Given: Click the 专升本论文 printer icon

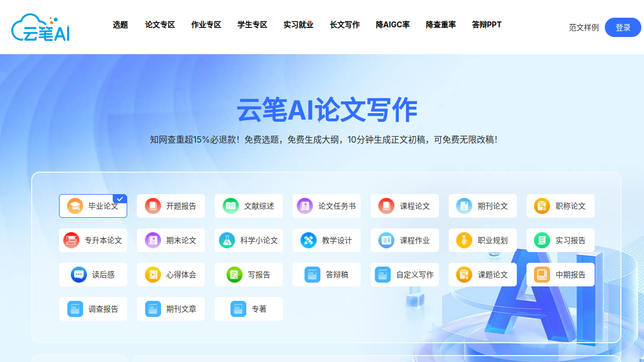Looking at the screenshot, I should [x=71, y=240].
